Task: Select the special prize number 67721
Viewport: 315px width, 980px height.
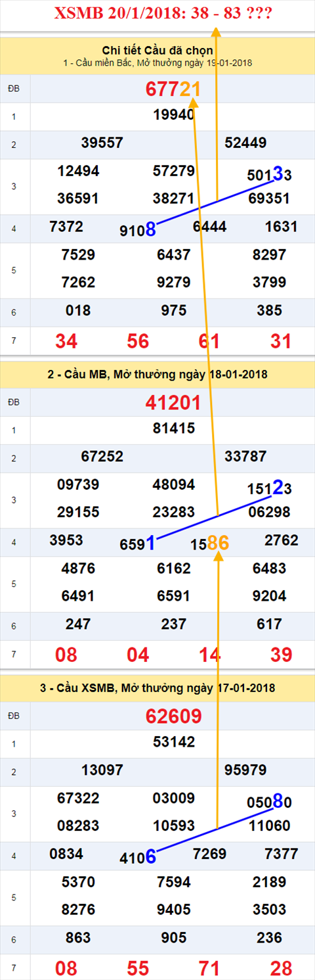Action: (173, 89)
